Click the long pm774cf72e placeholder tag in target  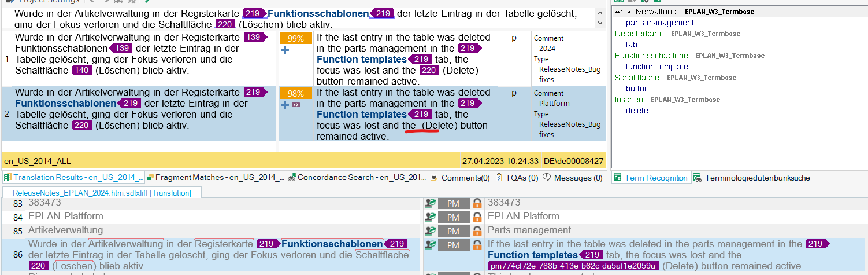573,266
